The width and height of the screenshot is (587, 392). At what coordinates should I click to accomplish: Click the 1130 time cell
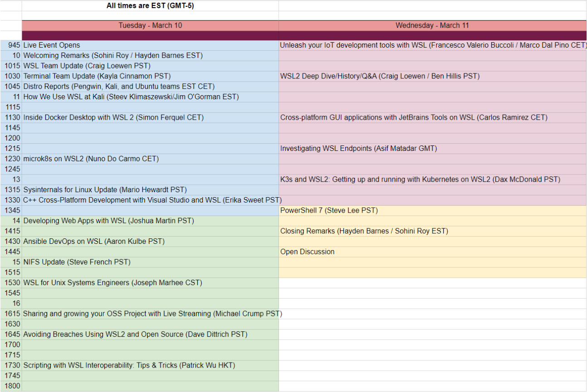point(11,118)
